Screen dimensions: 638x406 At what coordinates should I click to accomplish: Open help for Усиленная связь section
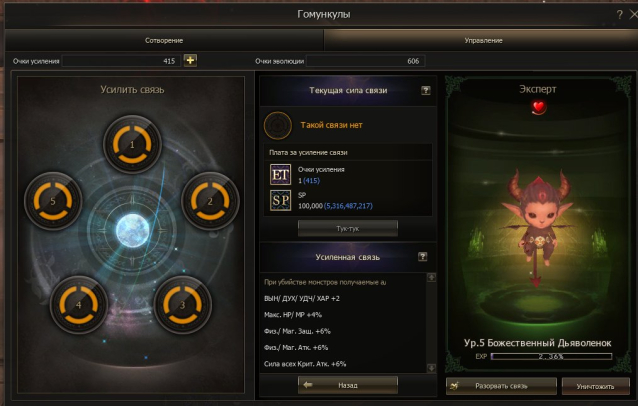click(423, 256)
